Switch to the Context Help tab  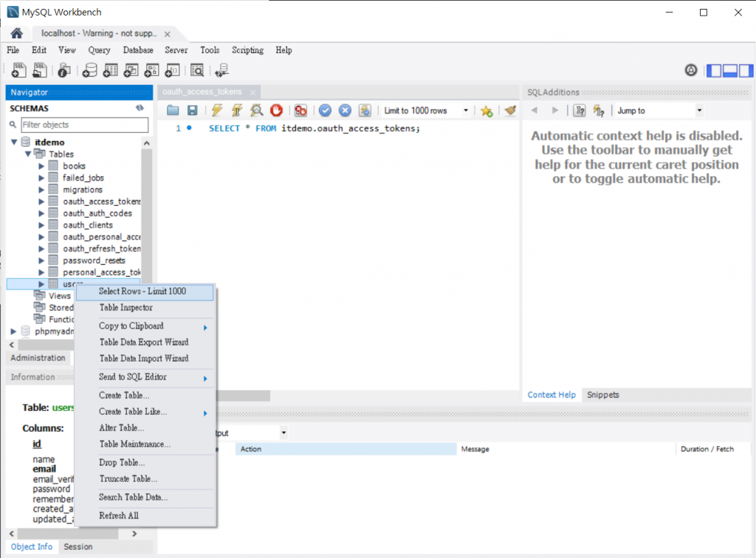551,395
